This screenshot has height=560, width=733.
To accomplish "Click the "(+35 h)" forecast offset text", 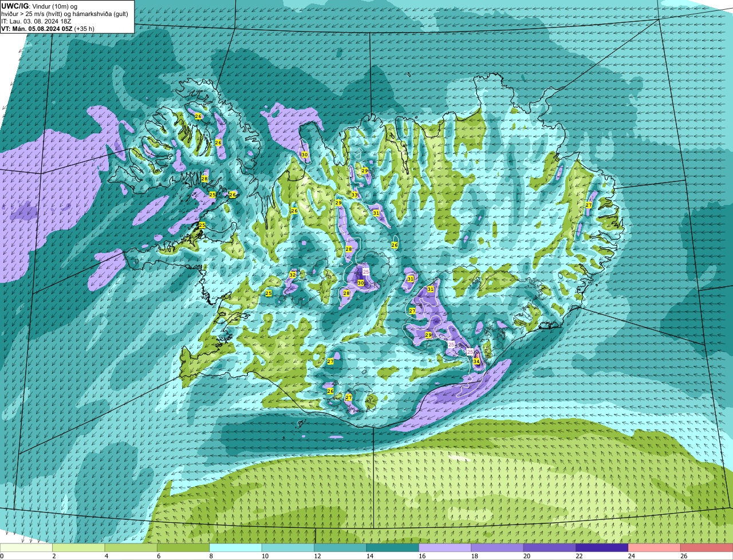I will [85, 29].
